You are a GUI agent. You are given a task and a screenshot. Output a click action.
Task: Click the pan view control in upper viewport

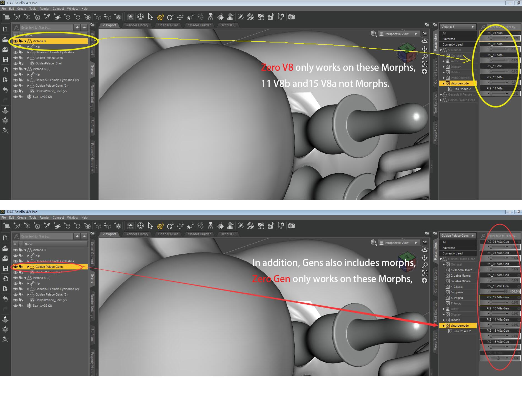[425, 49]
